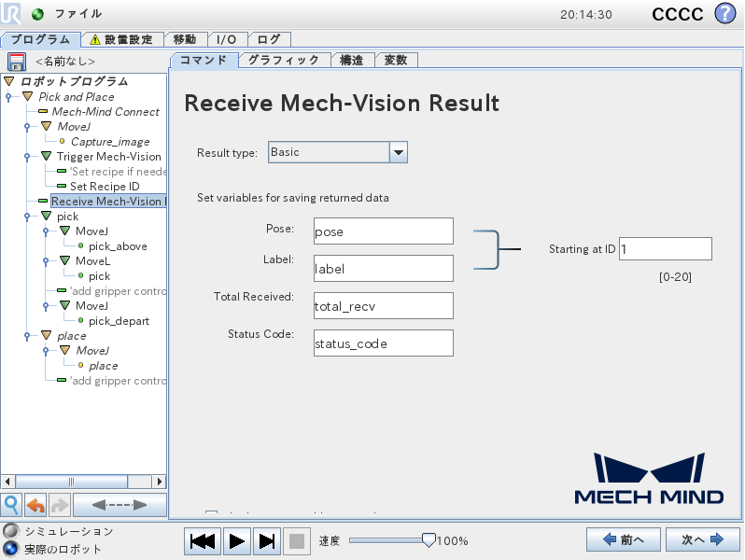This screenshot has height=560, width=745.
Task: Click the Mech-Mind Connect node icon
Action: [43, 111]
